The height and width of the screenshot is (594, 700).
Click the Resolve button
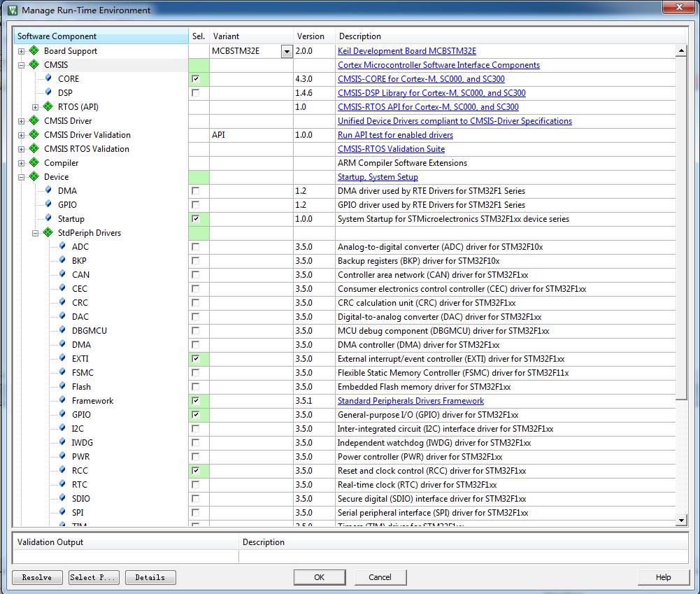[x=38, y=577]
